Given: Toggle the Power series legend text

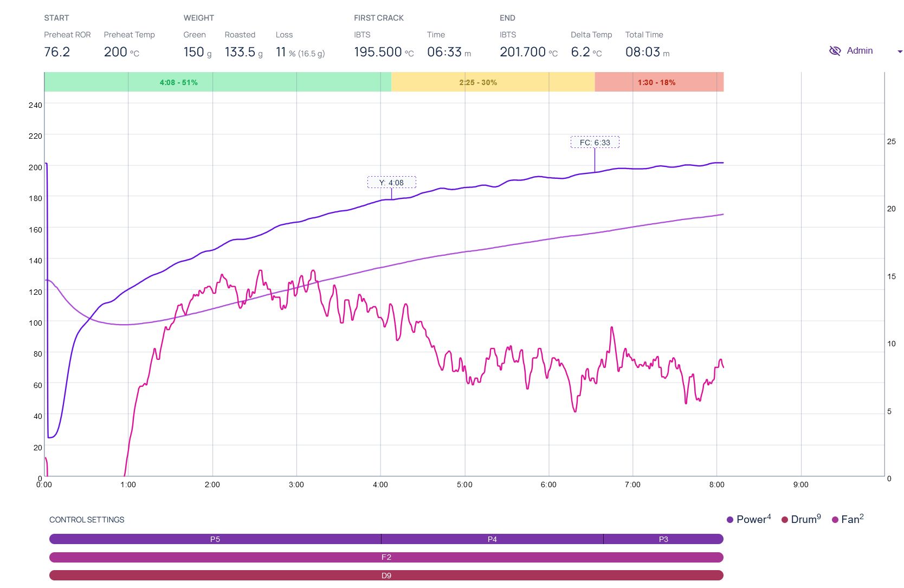Looking at the screenshot, I should click(x=751, y=520).
